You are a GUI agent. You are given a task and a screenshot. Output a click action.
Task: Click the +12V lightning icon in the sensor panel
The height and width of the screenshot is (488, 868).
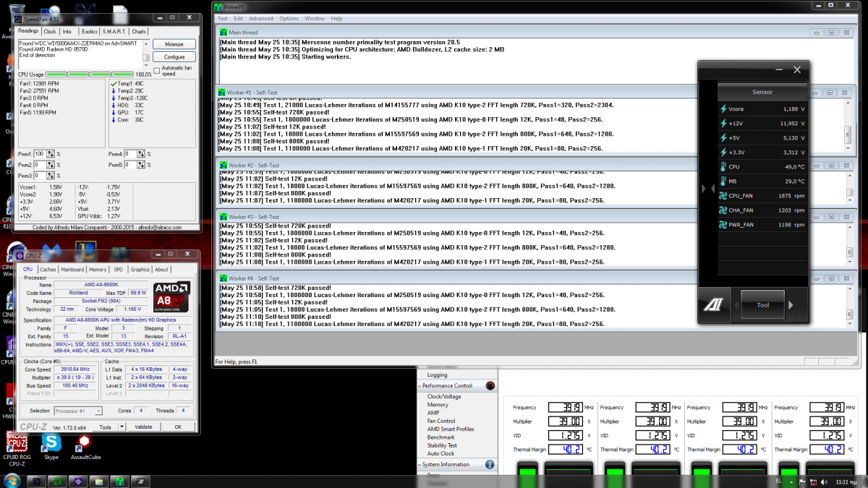point(723,124)
